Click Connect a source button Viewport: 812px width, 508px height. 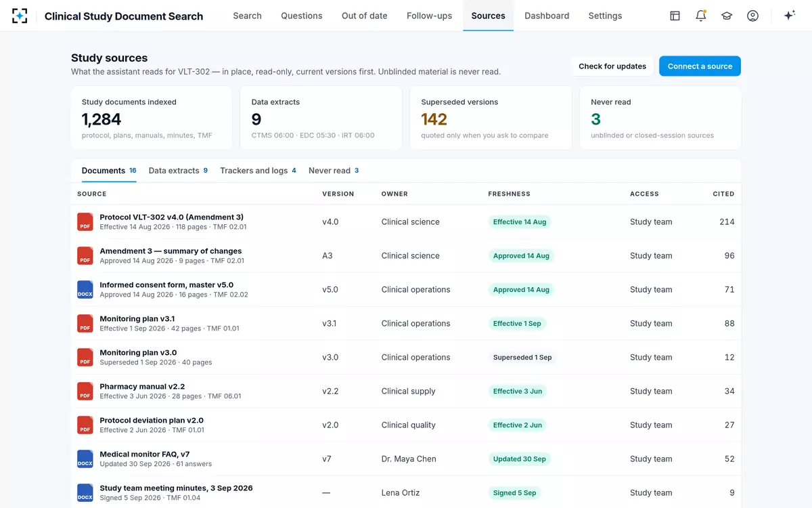[700, 66]
